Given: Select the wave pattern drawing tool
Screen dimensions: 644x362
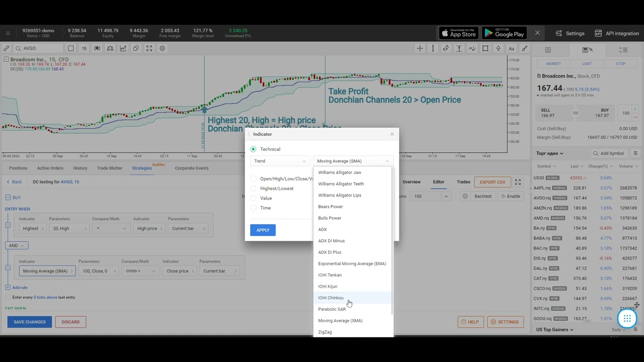Looking at the screenshot, I should (472, 48).
